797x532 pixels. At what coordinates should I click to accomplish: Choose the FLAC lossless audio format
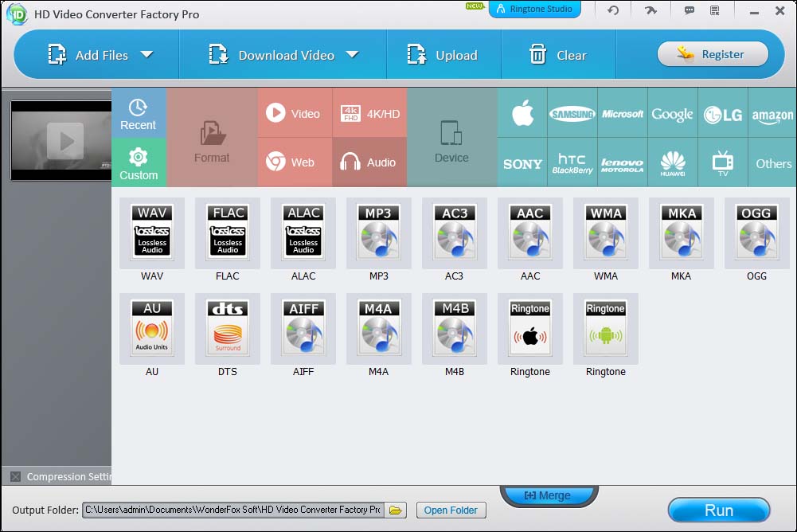click(227, 233)
